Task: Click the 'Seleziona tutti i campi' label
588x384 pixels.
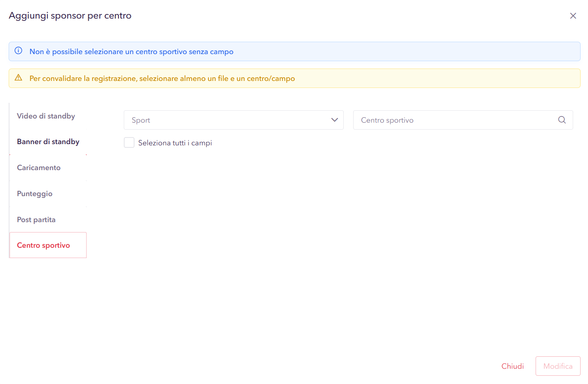Action: tap(175, 143)
